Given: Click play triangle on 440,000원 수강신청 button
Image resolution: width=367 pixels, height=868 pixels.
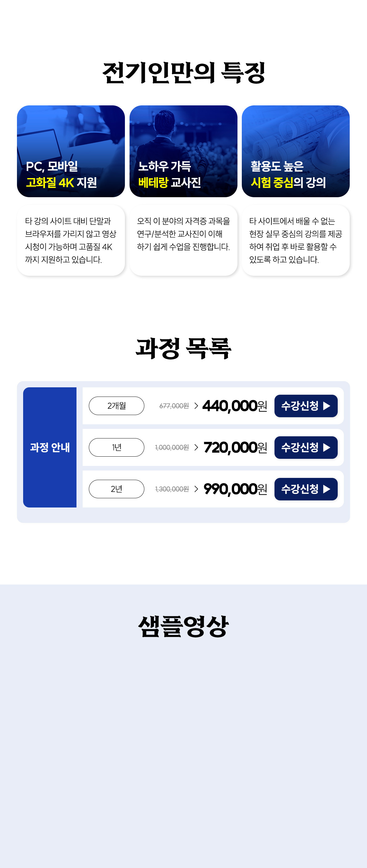Looking at the screenshot, I should [x=327, y=406].
